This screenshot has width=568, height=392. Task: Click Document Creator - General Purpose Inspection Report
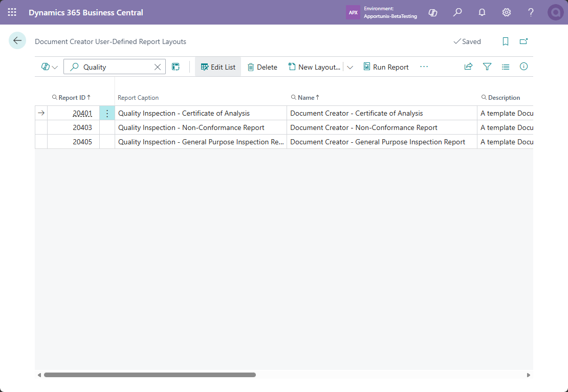point(382,142)
